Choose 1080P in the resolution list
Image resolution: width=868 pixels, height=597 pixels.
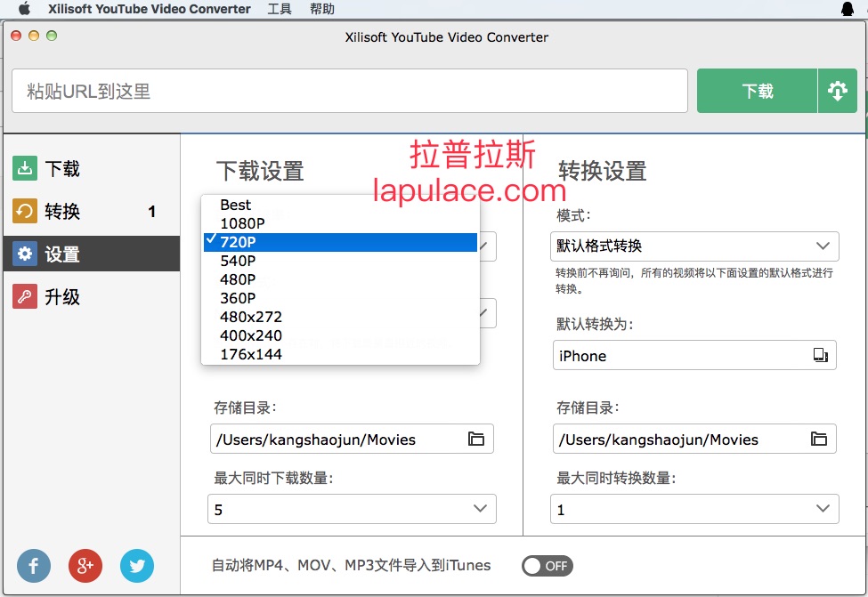tap(340, 223)
